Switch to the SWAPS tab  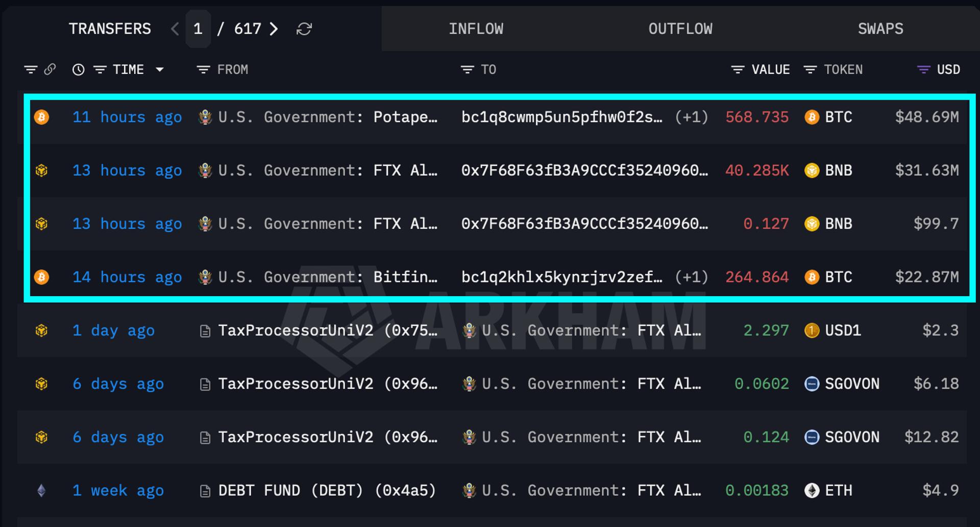coord(880,29)
